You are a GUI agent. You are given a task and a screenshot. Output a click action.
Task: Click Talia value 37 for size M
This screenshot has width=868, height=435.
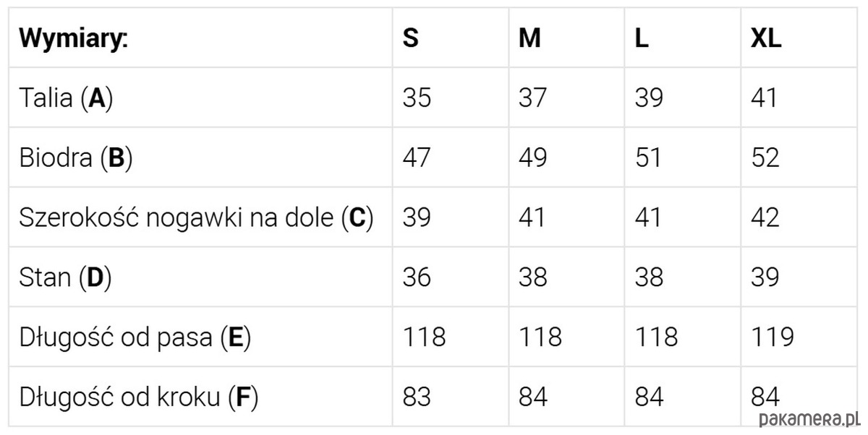(532, 98)
